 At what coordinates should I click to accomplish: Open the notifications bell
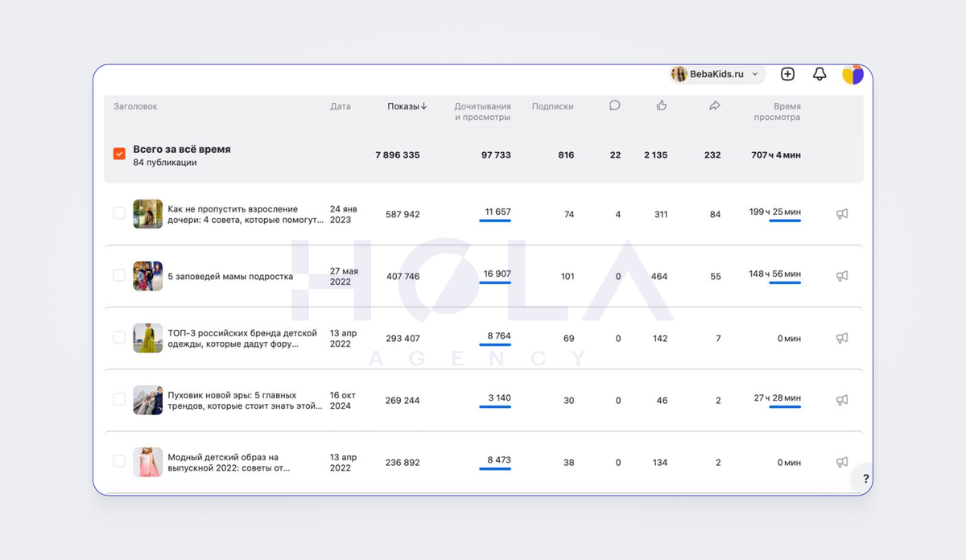point(819,74)
